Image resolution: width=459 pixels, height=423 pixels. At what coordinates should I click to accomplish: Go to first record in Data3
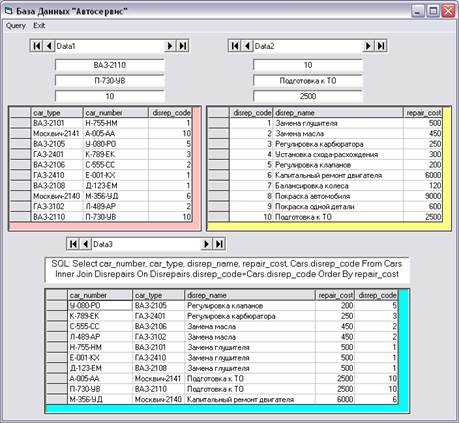click(73, 244)
